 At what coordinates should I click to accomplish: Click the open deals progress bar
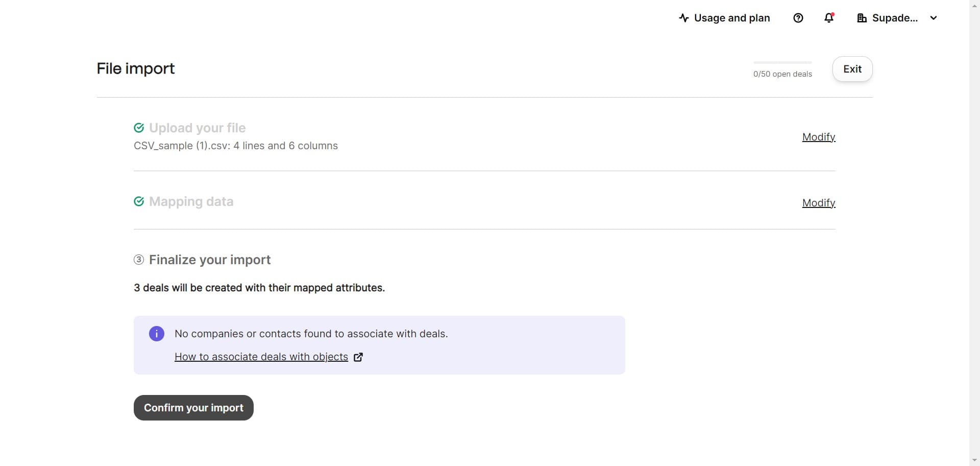tap(782, 63)
